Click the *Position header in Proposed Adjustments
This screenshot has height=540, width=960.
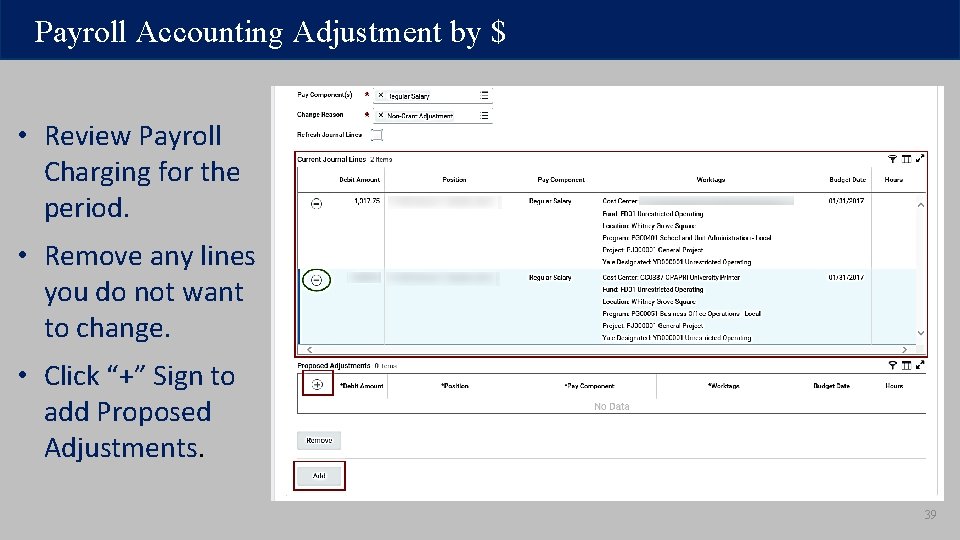tap(455, 386)
